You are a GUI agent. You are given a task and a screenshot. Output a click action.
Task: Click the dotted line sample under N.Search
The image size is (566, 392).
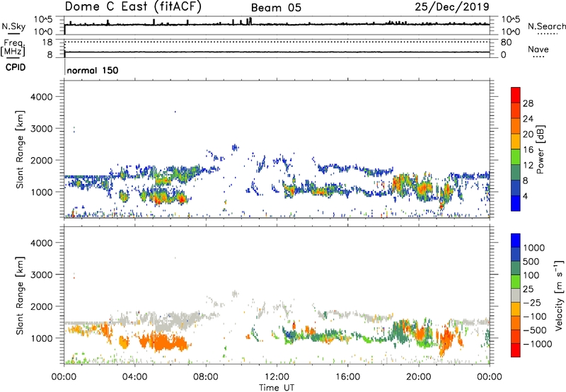pyautogui.click(x=547, y=33)
